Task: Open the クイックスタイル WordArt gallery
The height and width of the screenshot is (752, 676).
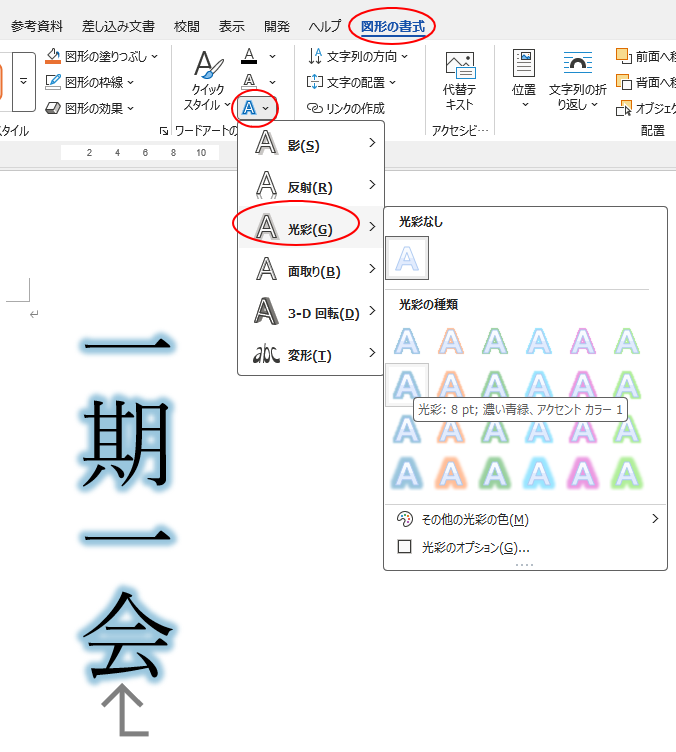Action: [207, 81]
